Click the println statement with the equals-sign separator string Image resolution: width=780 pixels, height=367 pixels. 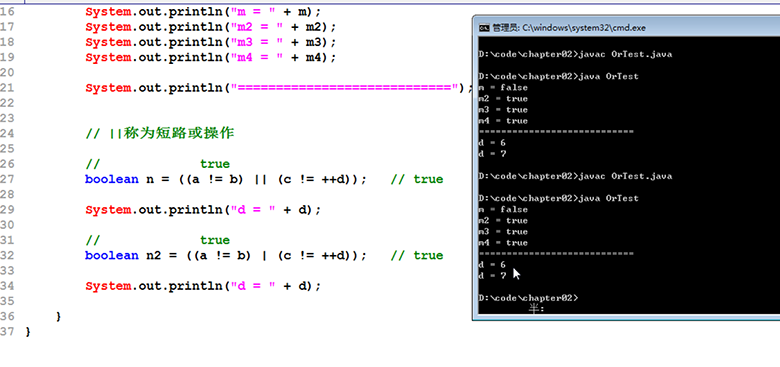point(279,88)
